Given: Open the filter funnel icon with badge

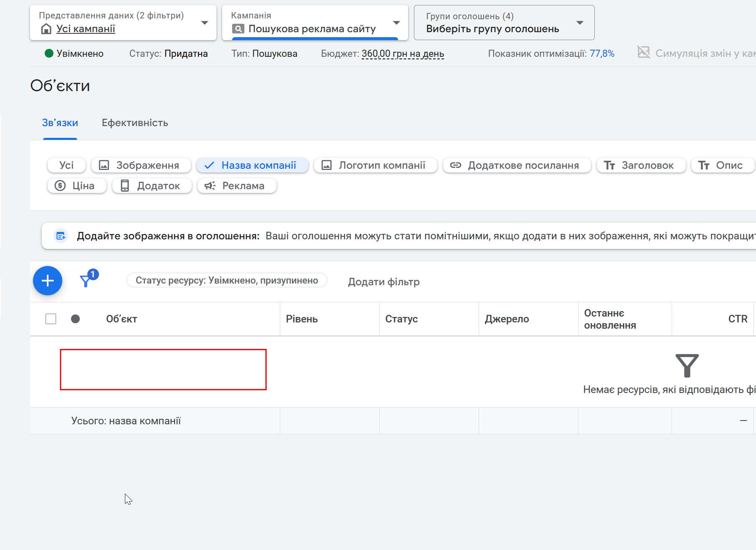Looking at the screenshot, I should 89,279.
